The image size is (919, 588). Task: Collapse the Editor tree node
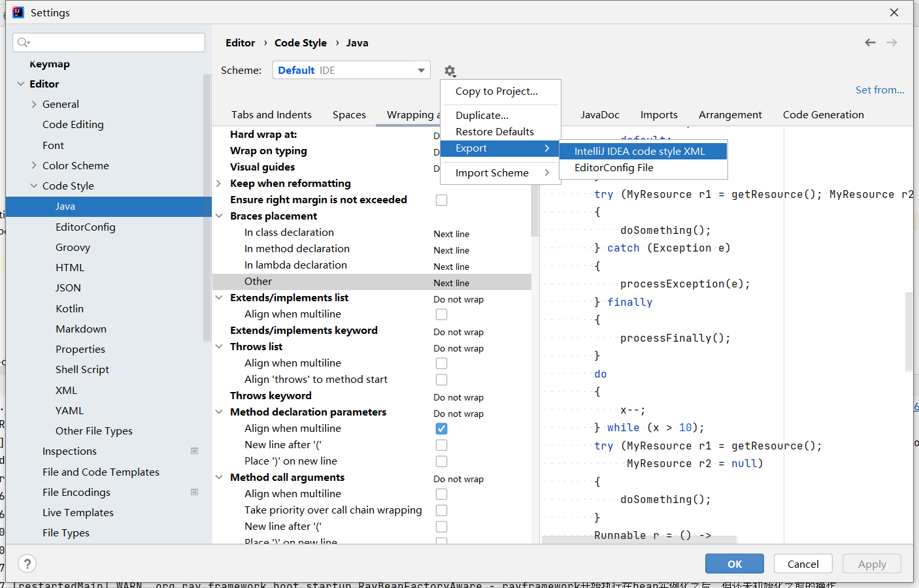pyautogui.click(x=21, y=84)
